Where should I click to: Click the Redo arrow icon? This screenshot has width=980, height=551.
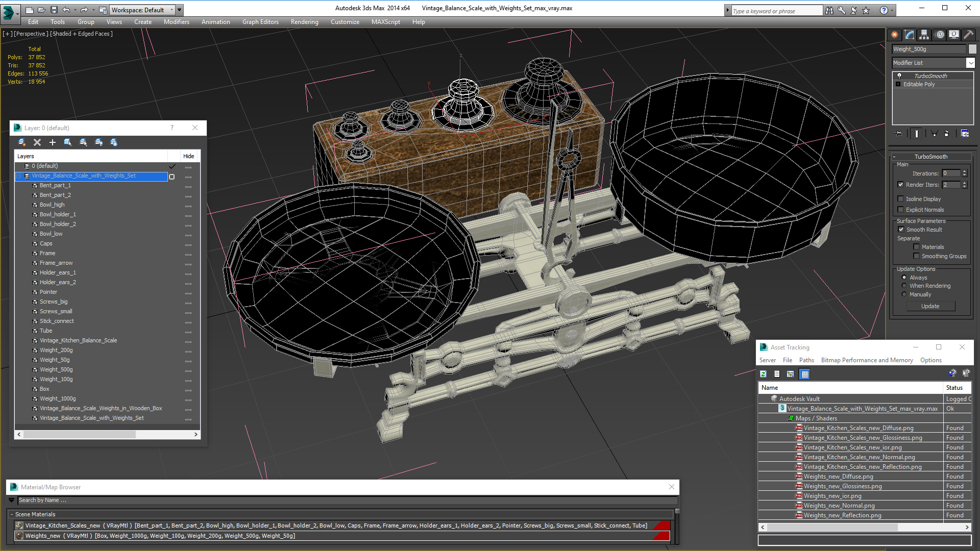click(84, 10)
